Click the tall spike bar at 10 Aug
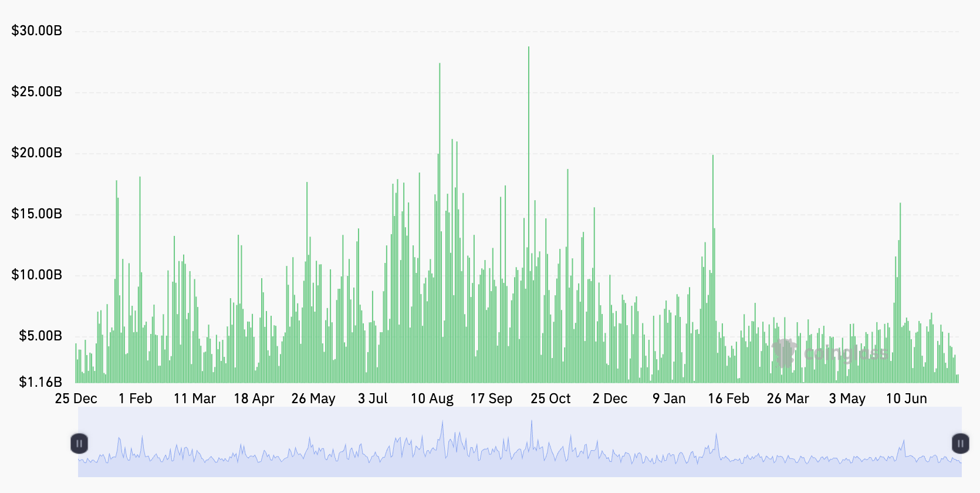980x493 pixels. pyautogui.click(x=440, y=223)
